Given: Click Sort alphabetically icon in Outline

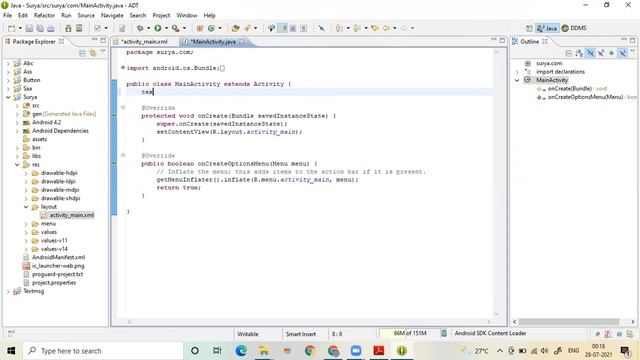Looking at the screenshot, I should click(x=579, y=53).
